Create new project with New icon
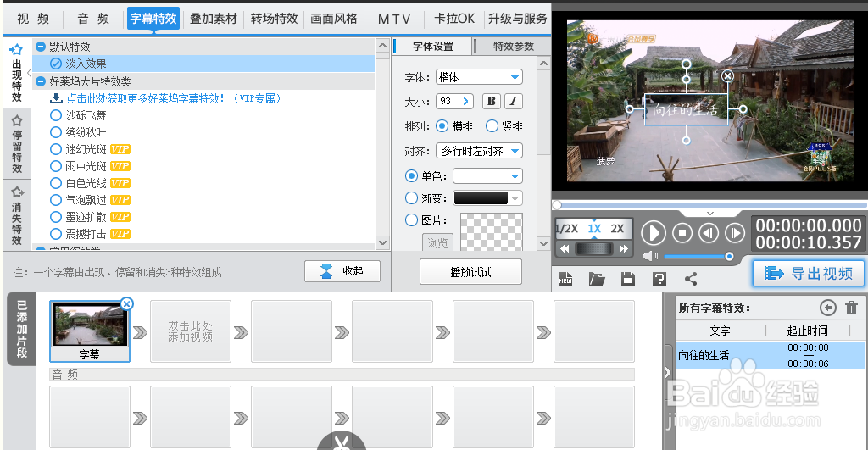This screenshot has width=868, height=450. (565, 279)
